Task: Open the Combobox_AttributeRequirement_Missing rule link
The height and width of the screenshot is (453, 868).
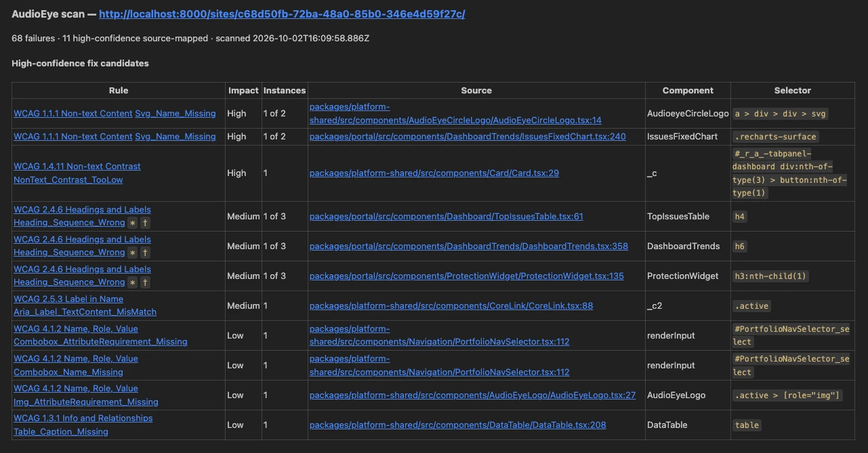Action: [100, 342]
